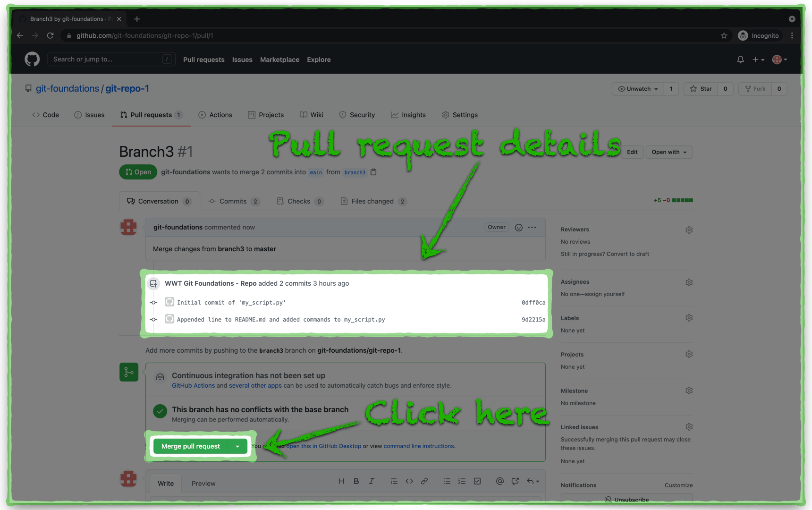
Task: Click the GitHub Octocat logo
Action: [32, 59]
